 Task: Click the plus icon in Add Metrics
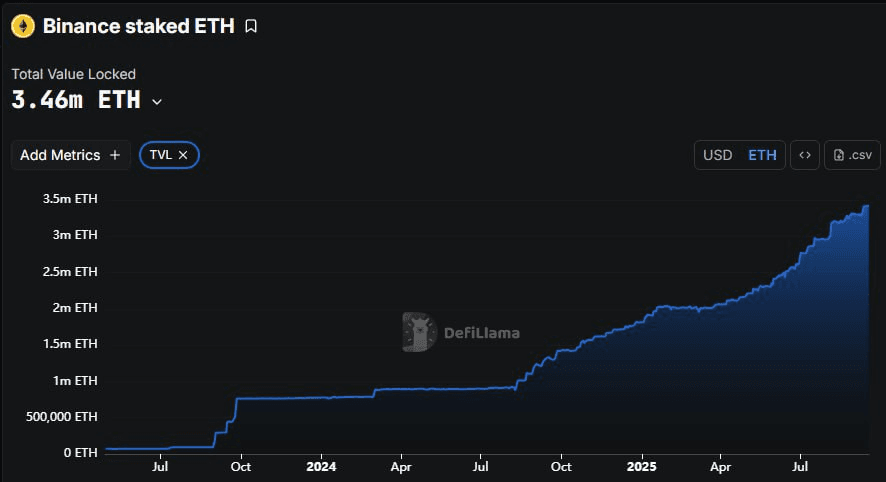click(115, 155)
